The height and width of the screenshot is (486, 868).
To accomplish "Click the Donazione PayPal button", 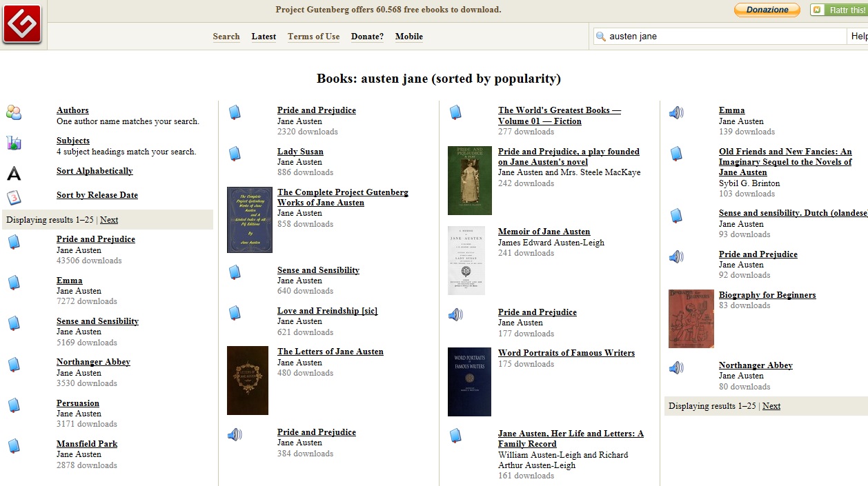I will pyautogui.click(x=767, y=10).
